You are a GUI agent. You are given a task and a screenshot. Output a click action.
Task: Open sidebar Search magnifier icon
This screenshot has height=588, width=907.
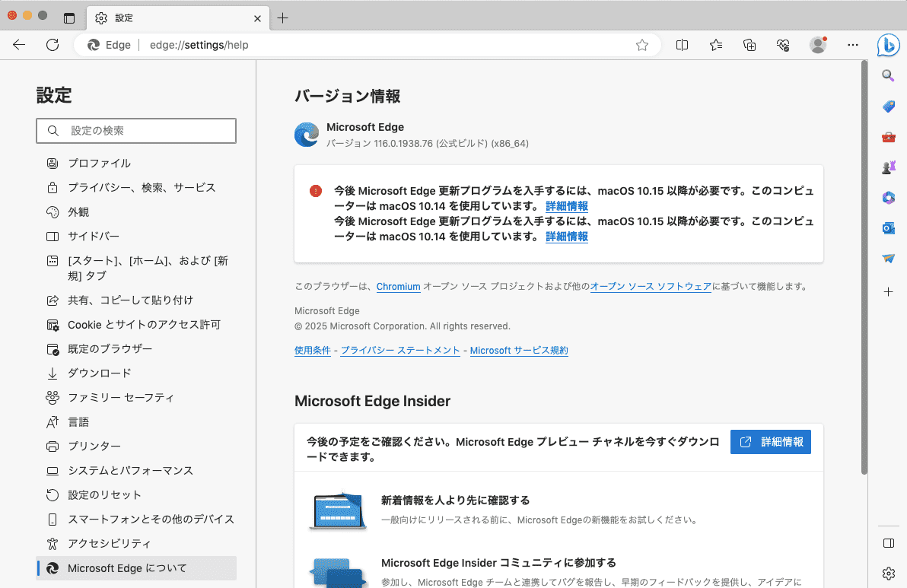pyautogui.click(x=888, y=75)
